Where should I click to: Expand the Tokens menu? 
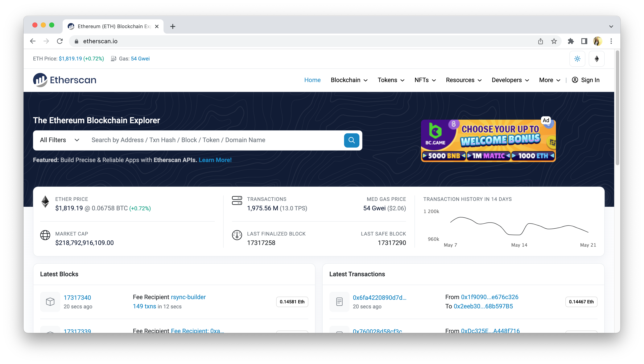click(x=391, y=80)
